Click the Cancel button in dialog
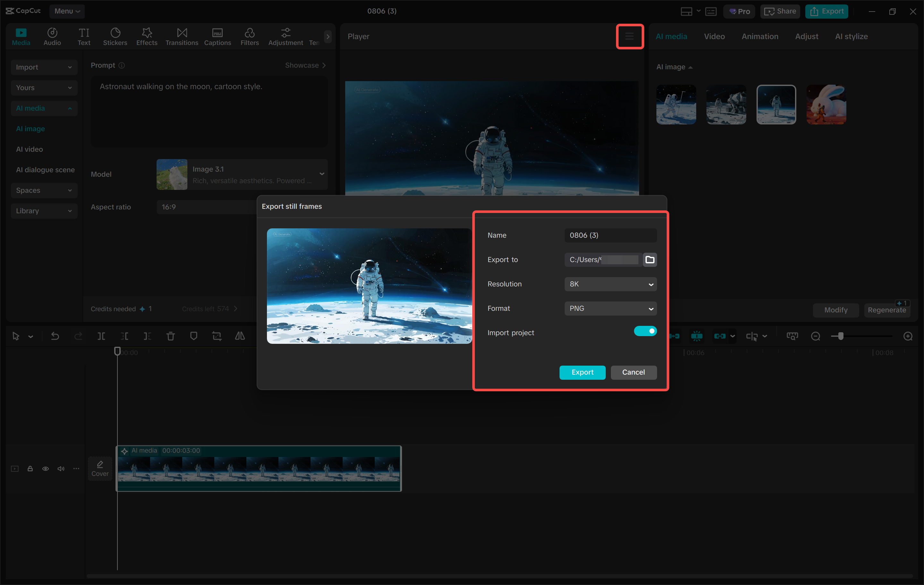924x585 pixels. pos(633,372)
